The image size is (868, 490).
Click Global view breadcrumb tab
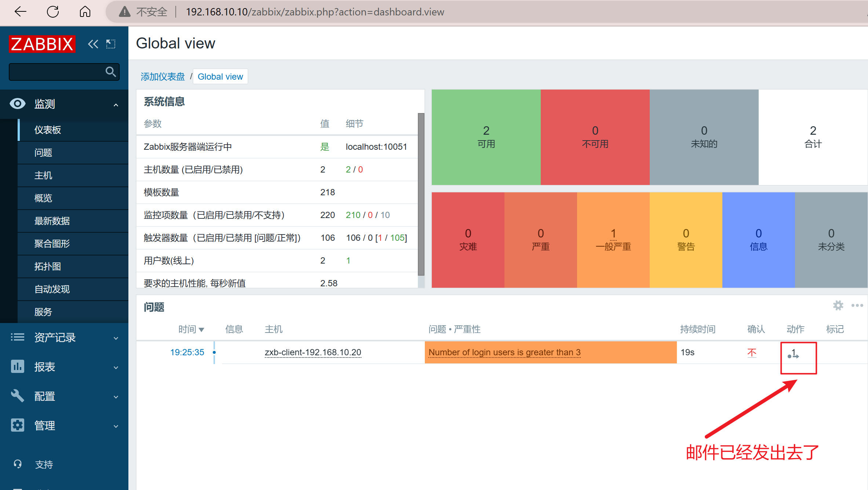pos(220,77)
